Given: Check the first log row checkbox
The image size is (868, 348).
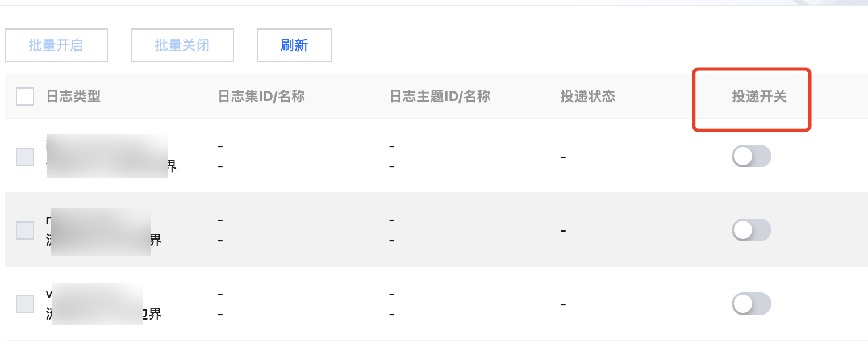Looking at the screenshot, I should point(25,156).
